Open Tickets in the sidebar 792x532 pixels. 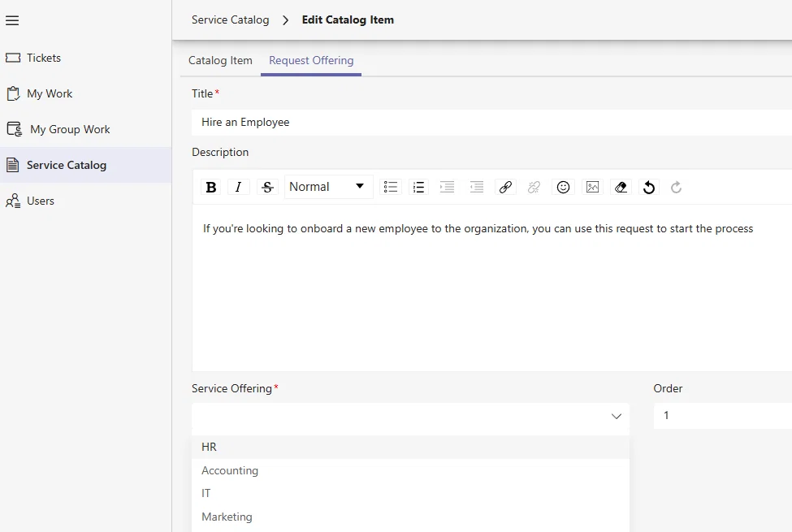pos(43,58)
